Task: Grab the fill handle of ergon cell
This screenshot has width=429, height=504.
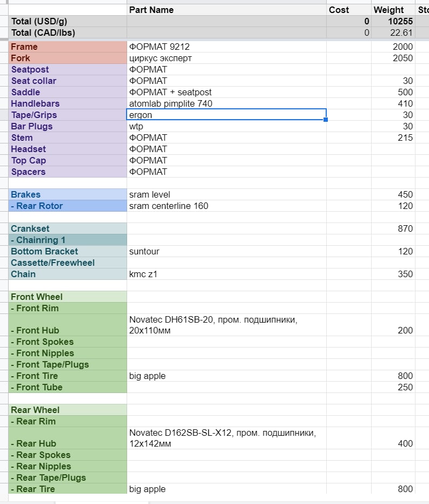Action: (326, 120)
